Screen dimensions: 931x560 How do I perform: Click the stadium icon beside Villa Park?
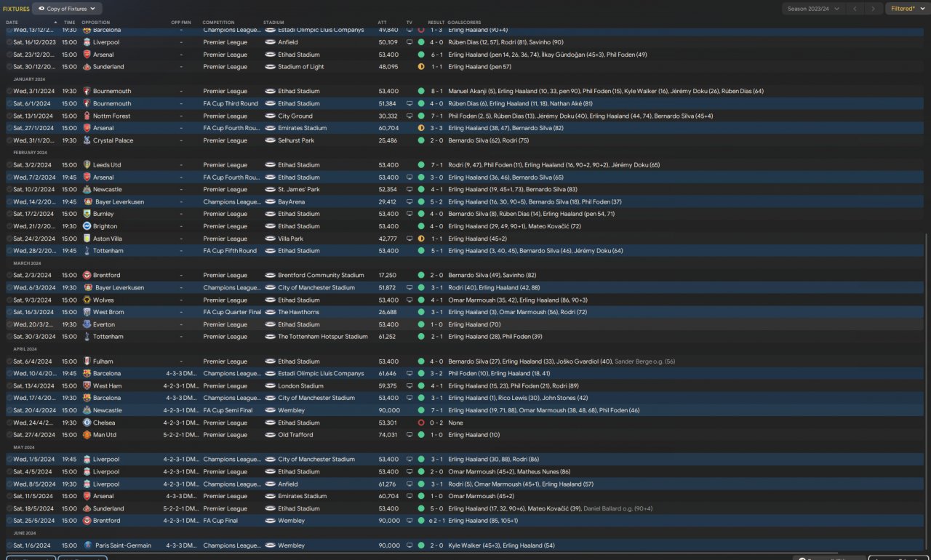point(270,239)
